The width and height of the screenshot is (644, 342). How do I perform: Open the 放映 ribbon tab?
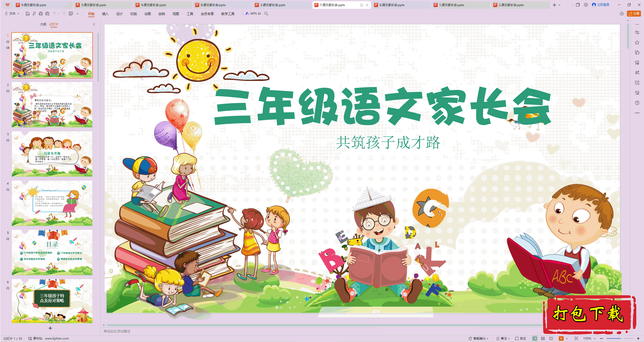(x=162, y=14)
